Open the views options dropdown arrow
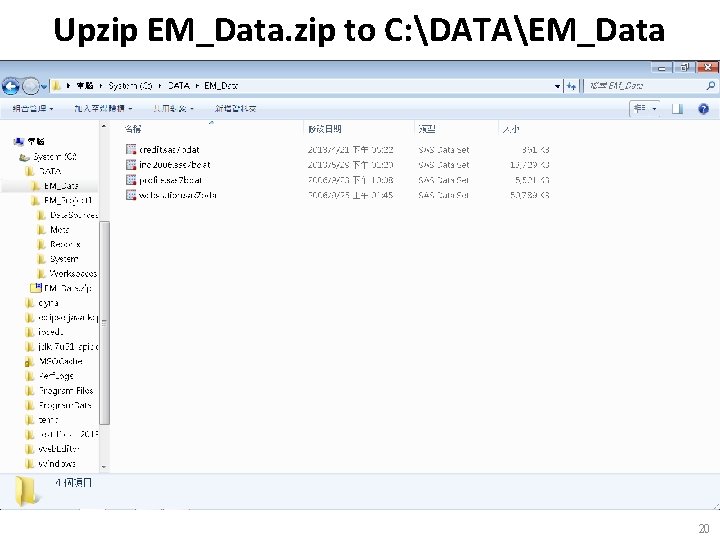Image resolution: width=720 pixels, height=540 pixels. (654, 109)
